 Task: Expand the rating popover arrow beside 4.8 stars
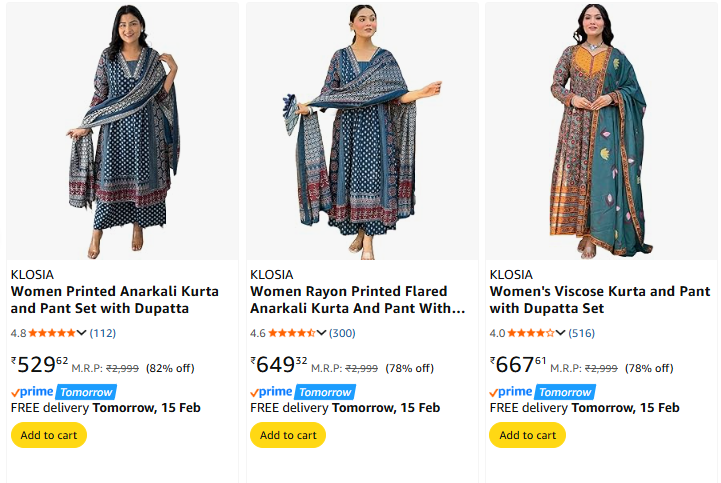tap(82, 333)
